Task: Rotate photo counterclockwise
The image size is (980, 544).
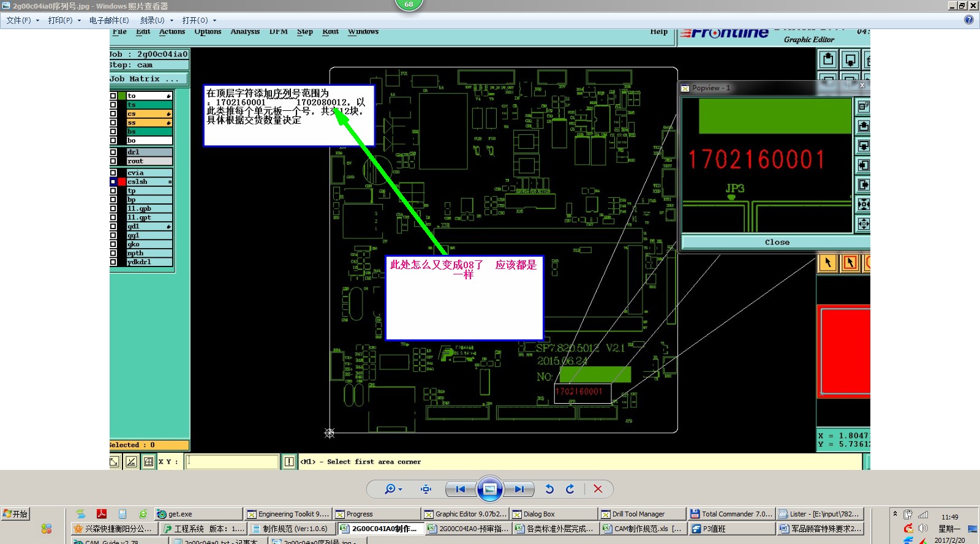Action: pos(549,489)
